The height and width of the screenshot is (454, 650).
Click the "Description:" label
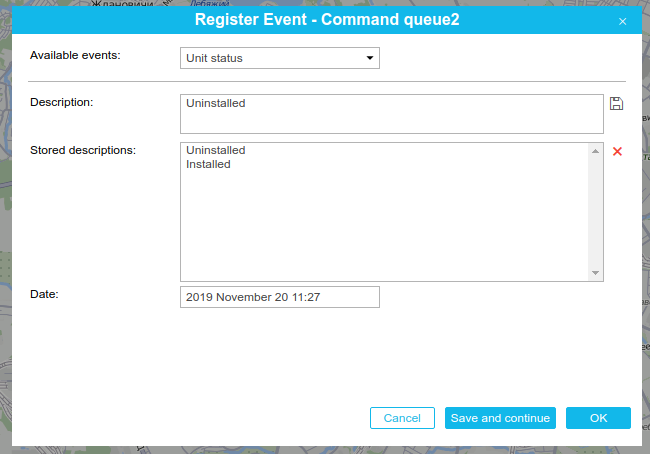coord(61,102)
